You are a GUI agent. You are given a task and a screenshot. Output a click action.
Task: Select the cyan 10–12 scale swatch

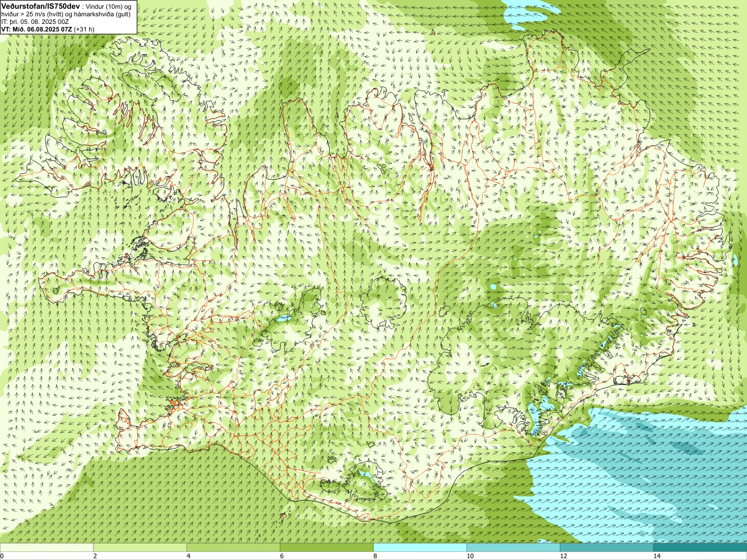pos(514,548)
